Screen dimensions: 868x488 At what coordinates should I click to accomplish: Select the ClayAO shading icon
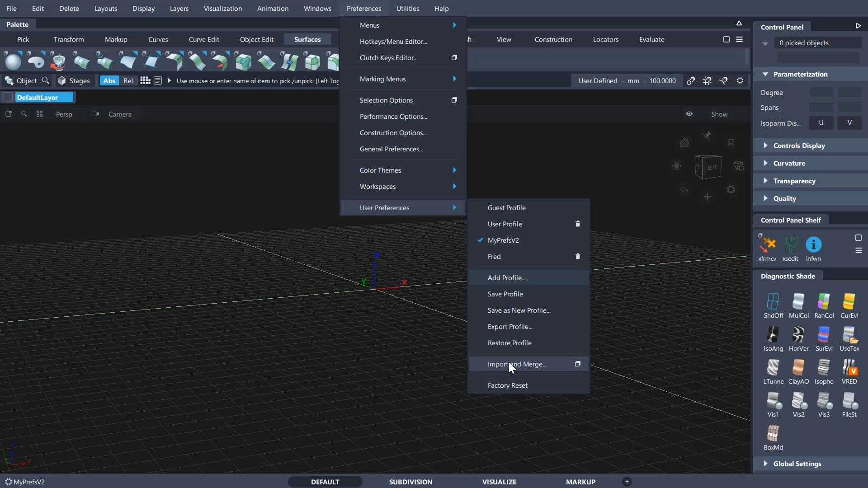coord(798,368)
